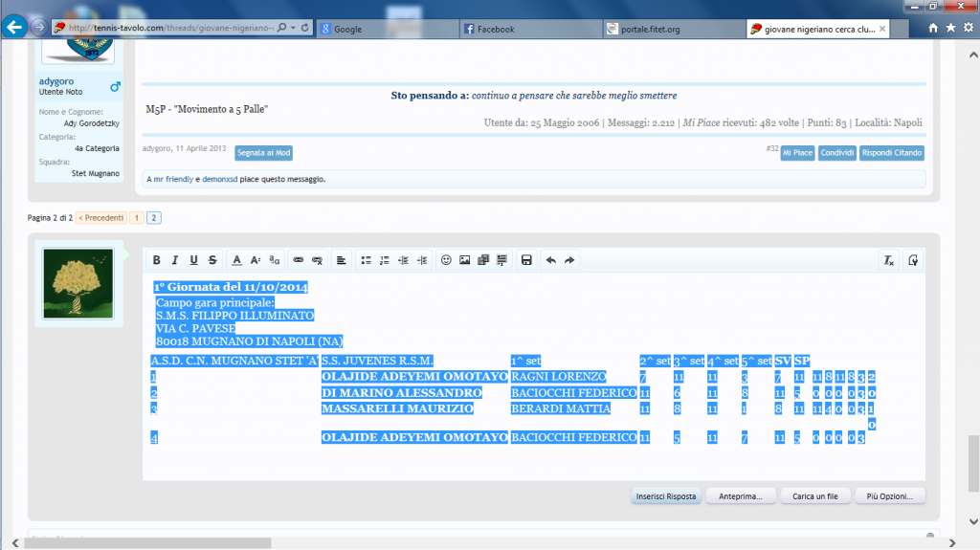Click the Rispondi Citando button
This screenshot has height=550, width=980.
(x=892, y=153)
